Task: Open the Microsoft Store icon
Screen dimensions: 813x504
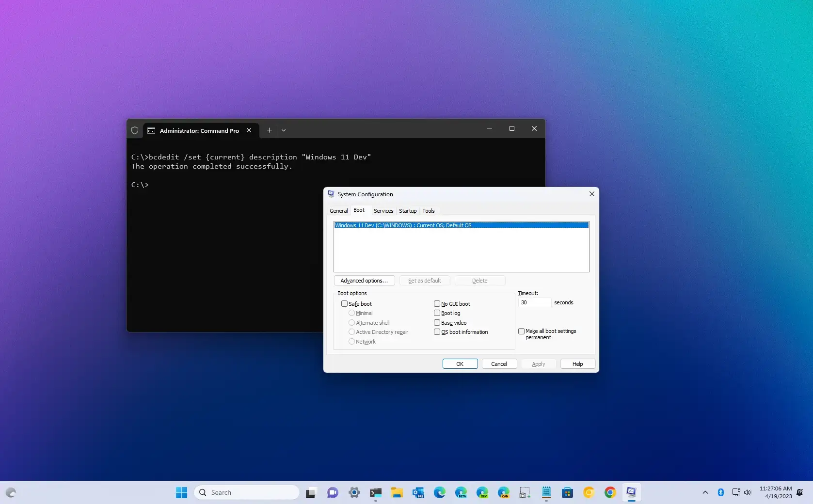Action: 567,492
